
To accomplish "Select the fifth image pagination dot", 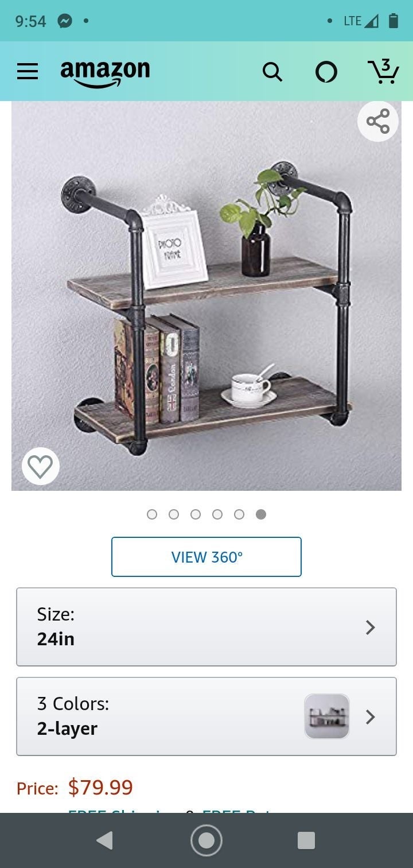I will click(239, 514).
